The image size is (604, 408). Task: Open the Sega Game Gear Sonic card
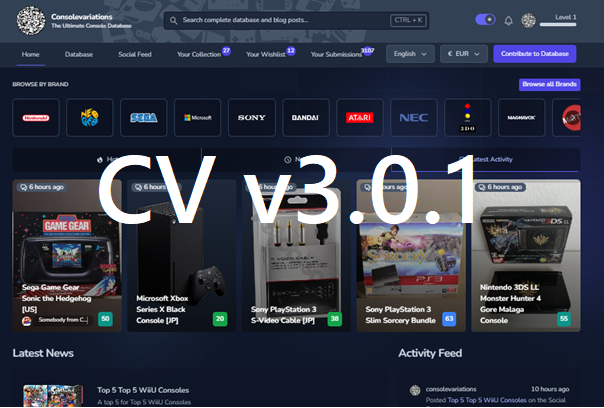coord(67,255)
